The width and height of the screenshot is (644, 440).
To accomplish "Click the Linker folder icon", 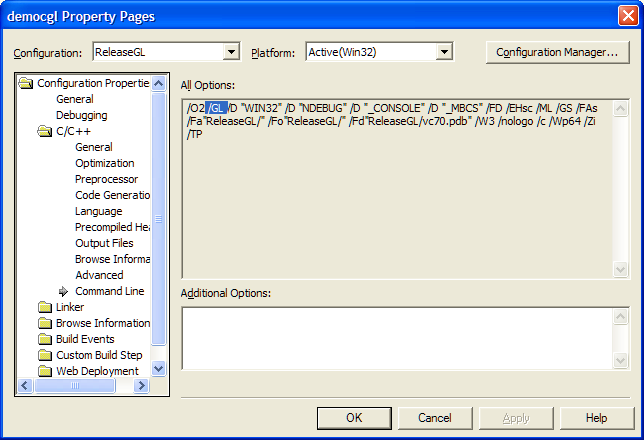I will pos(44,307).
